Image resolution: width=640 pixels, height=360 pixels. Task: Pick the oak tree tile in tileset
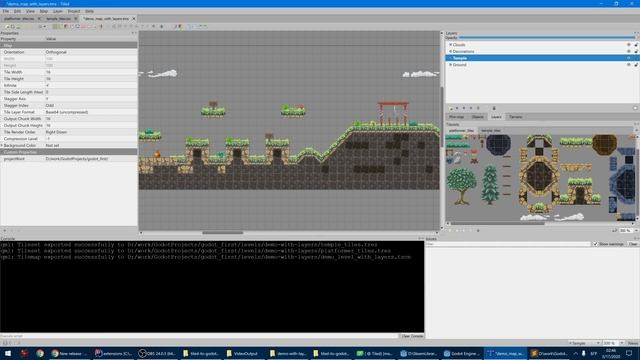(x=462, y=186)
